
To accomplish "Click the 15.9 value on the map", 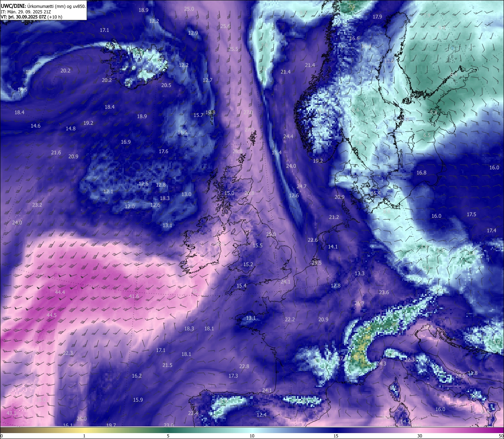I will click(138, 400).
